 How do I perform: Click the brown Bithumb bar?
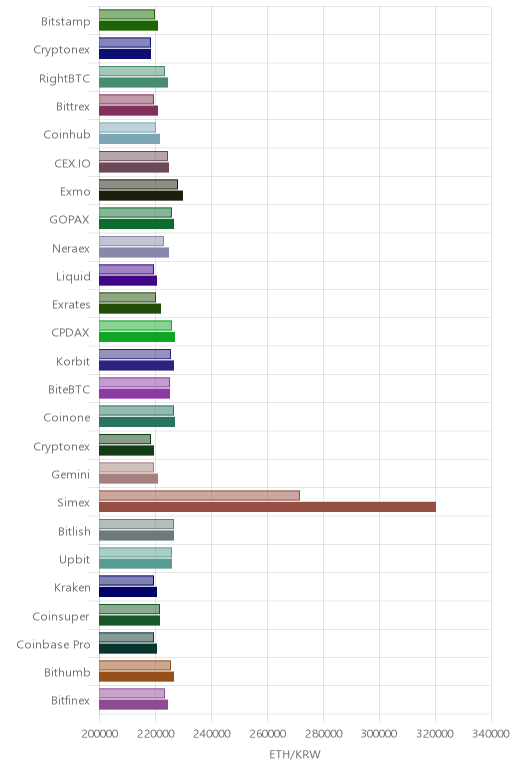coord(136,676)
